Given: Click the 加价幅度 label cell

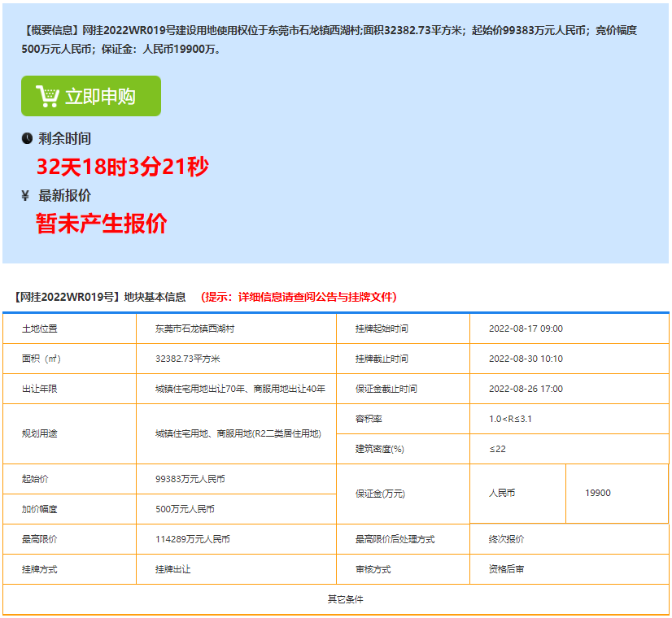Looking at the screenshot, I should click(69, 509).
